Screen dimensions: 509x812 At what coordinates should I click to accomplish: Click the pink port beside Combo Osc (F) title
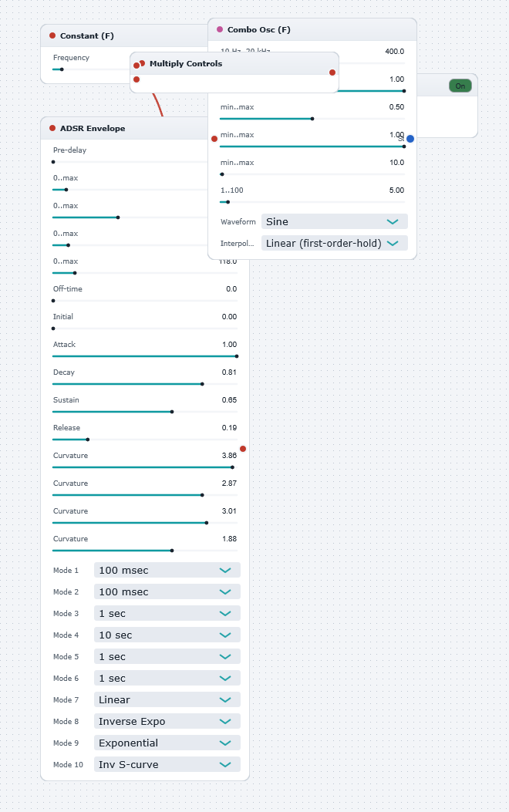[x=220, y=29]
